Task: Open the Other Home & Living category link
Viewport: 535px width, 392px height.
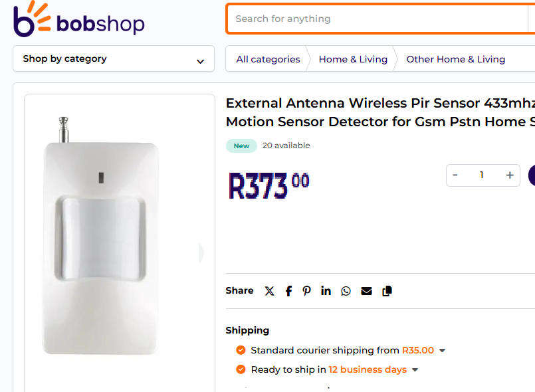Action: point(455,59)
